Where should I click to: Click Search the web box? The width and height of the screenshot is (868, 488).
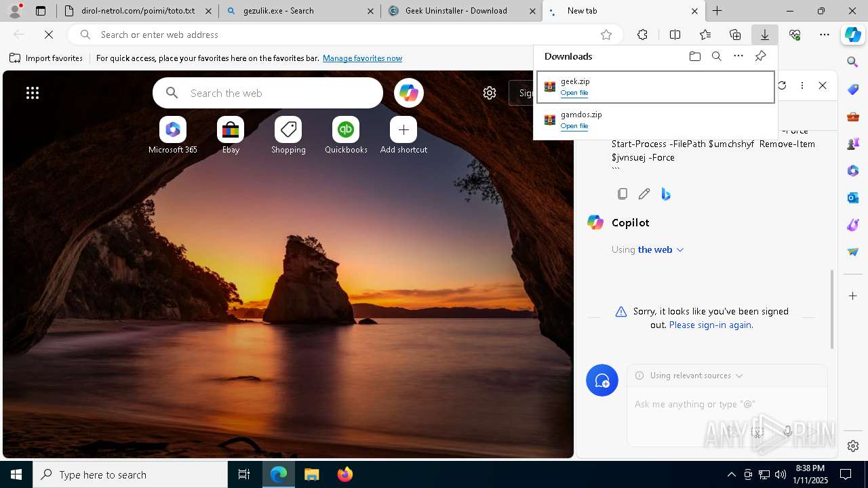[268, 93]
